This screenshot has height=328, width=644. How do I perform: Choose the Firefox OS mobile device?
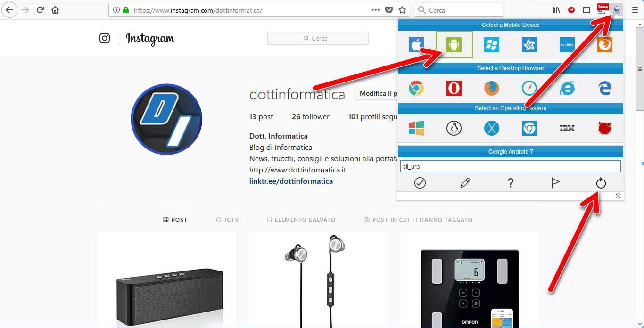pos(604,45)
